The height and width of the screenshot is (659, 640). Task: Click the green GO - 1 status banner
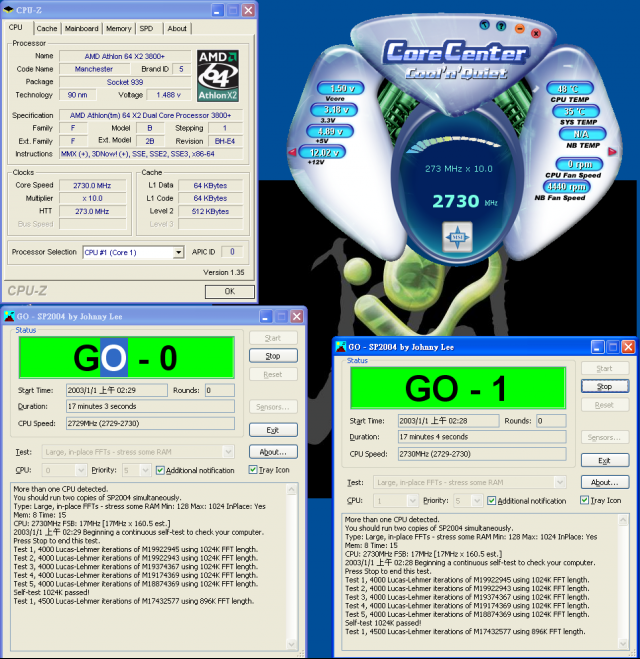pyautogui.click(x=458, y=388)
